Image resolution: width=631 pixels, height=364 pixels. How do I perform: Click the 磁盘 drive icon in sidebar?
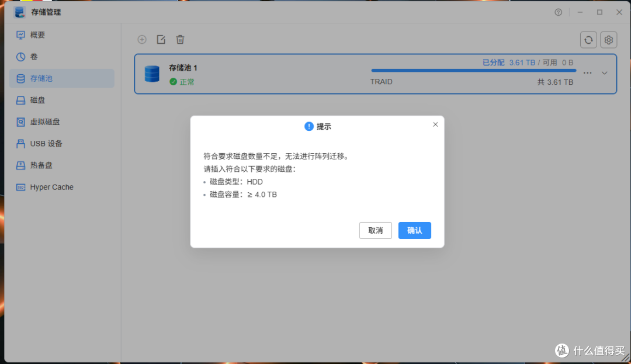[x=20, y=100]
